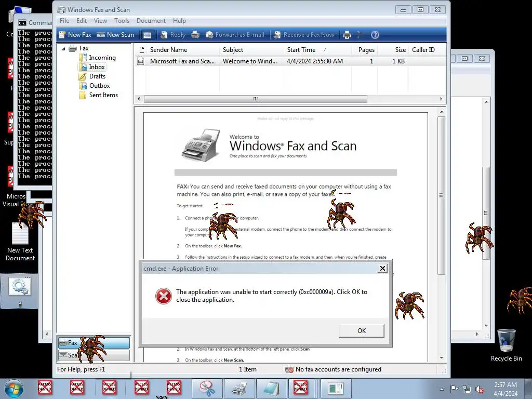The image size is (532, 399).
Task: Close the cmd.exe Application Error dialog
Action: click(382, 269)
